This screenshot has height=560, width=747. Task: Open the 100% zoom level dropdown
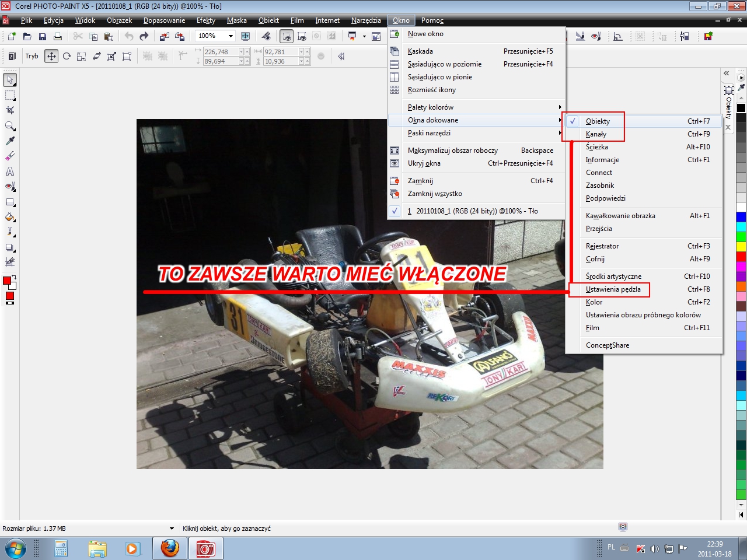[231, 36]
